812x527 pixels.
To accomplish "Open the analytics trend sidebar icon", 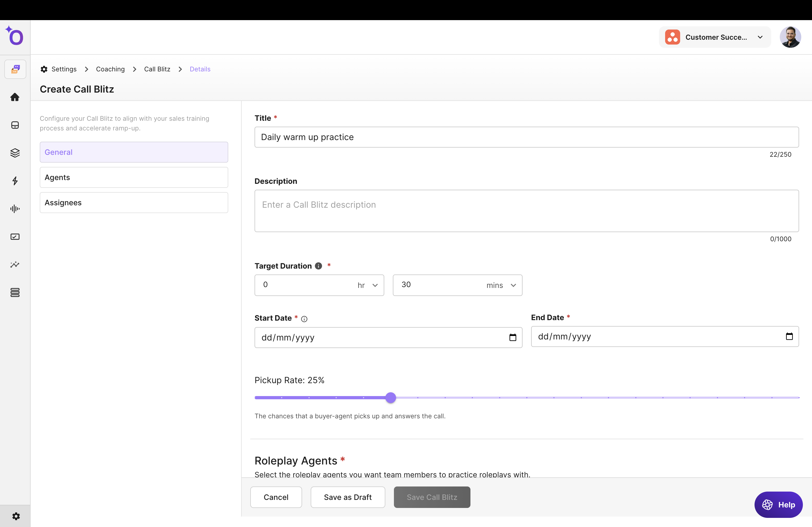I will tap(15, 265).
